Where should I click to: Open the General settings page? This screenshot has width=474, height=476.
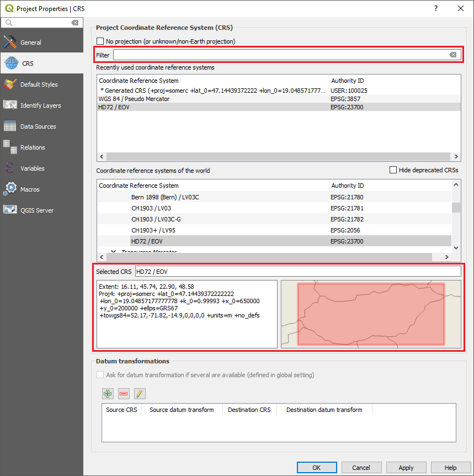point(42,42)
